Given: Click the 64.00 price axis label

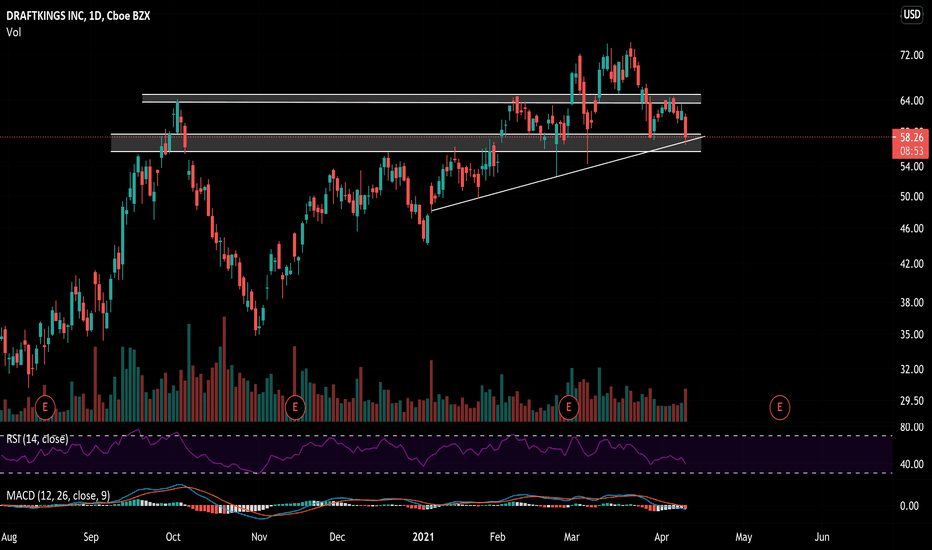Looking at the screenshot, I should click(912, 101).
